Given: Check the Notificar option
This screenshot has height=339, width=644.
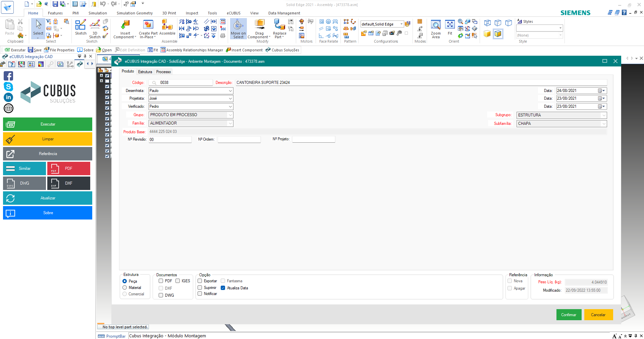Looking at the screenshot, I should (x=200, y=294).
